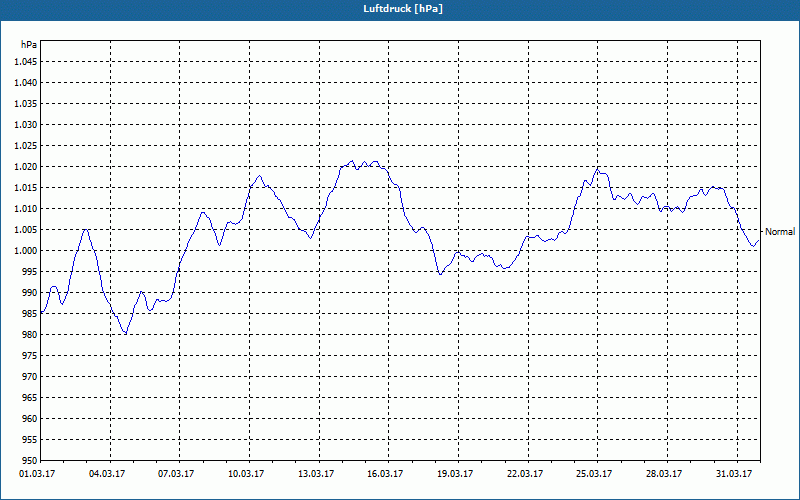Image resolution: width=800 pixels, height=500 pixels.
Task: Select the 970 y-axis value
Action: tap(30, 377)
